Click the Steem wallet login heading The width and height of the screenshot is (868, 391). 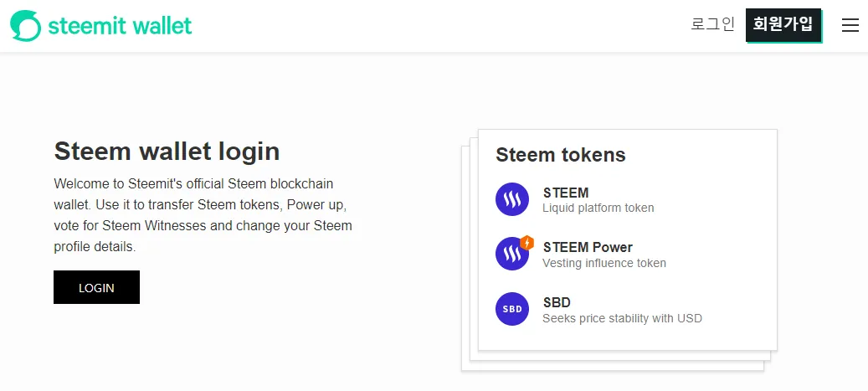(x=167, y=152)
